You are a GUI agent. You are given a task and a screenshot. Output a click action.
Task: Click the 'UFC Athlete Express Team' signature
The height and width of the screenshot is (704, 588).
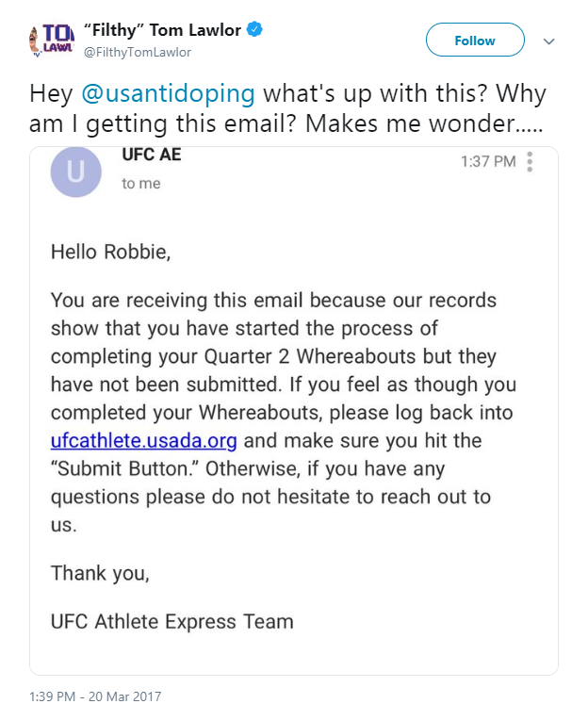[171, 622]
